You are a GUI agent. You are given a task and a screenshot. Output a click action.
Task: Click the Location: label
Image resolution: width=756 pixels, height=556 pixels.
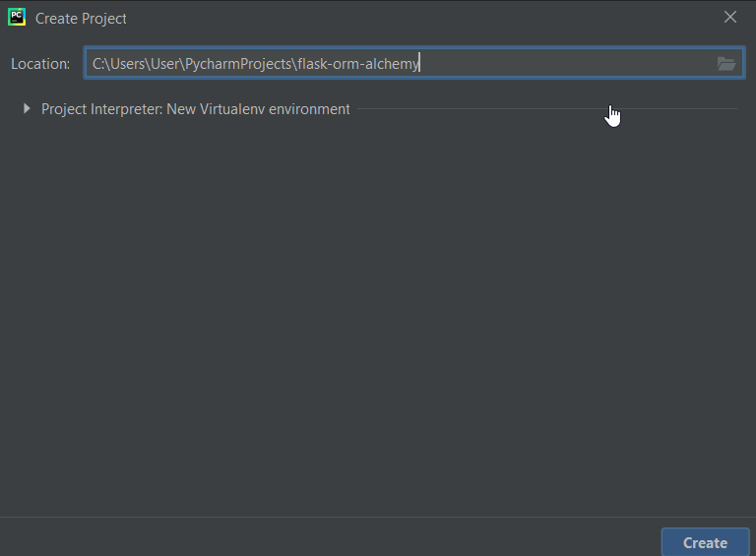click(40, 64)
